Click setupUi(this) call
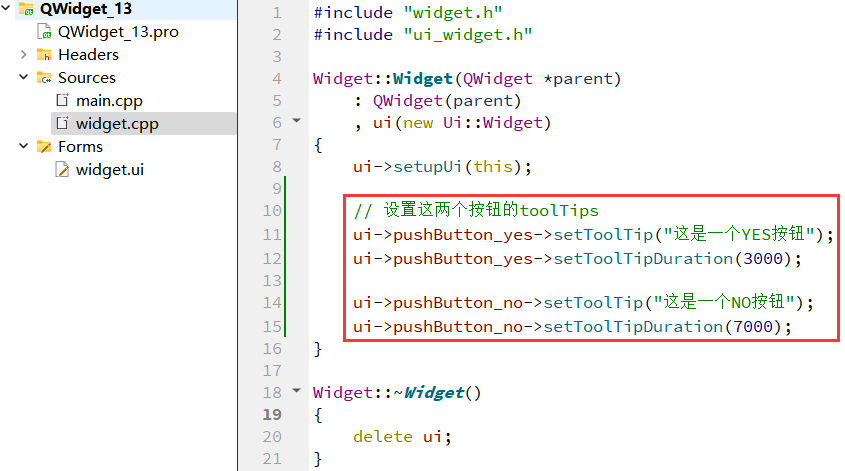 (x=457, y=167)
